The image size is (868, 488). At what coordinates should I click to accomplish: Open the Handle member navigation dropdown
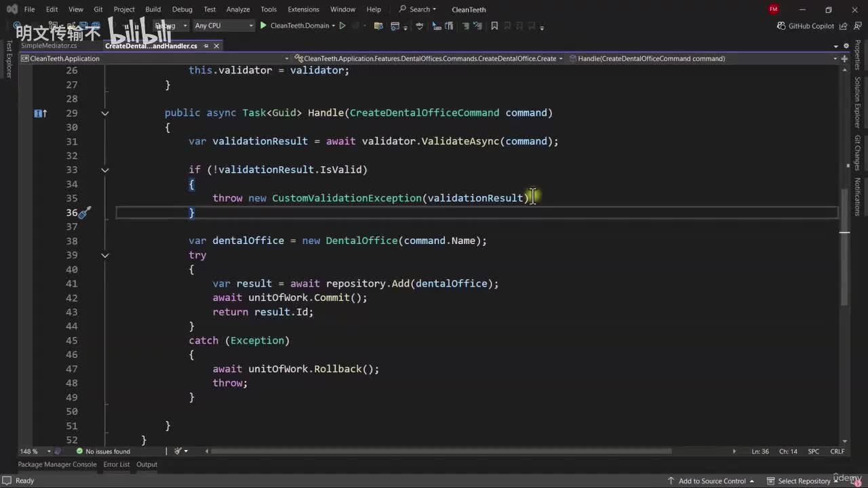coord(703,58)
